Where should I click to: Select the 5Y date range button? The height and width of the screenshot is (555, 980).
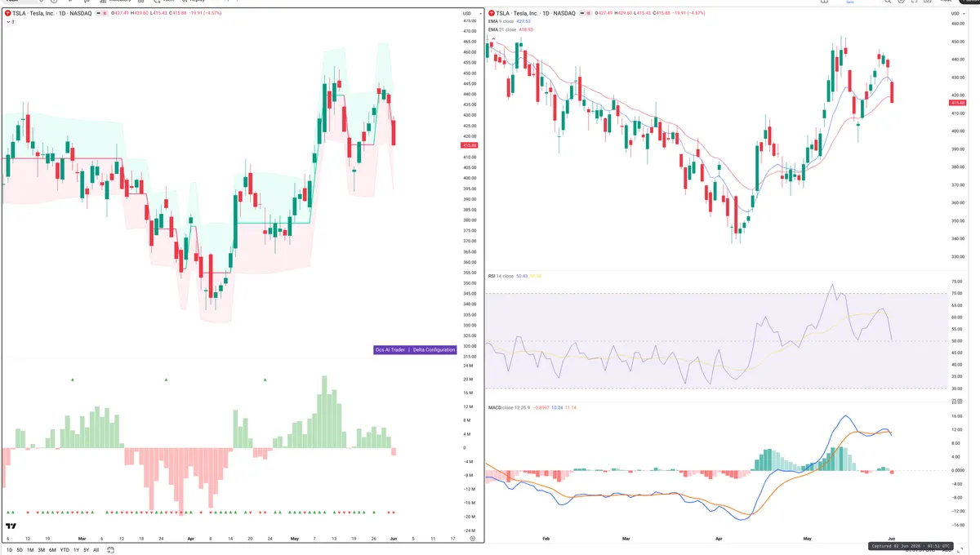(x=86, y=550)
